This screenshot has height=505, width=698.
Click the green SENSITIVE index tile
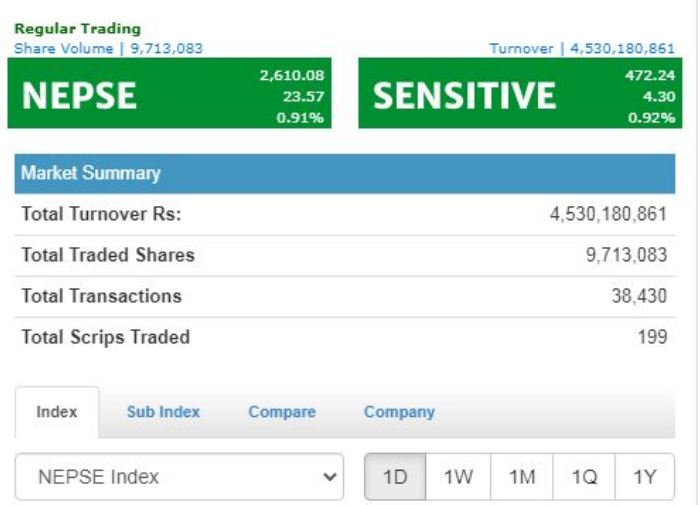[520, 93]
